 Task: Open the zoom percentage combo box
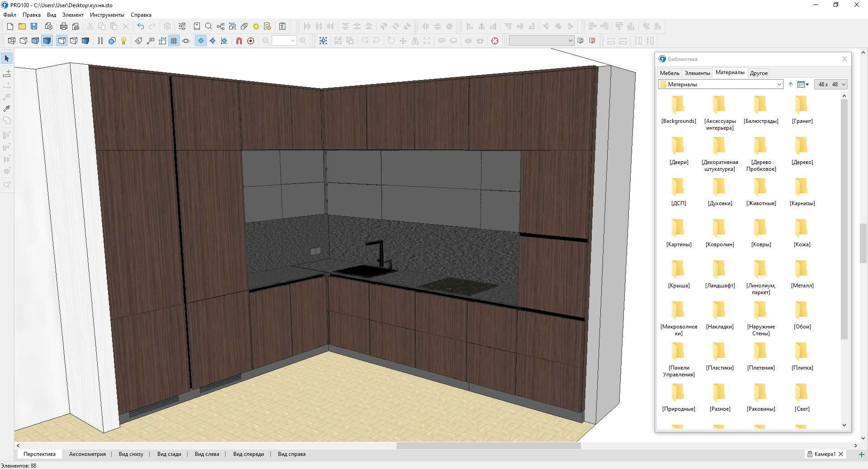[x=284, y=41]
